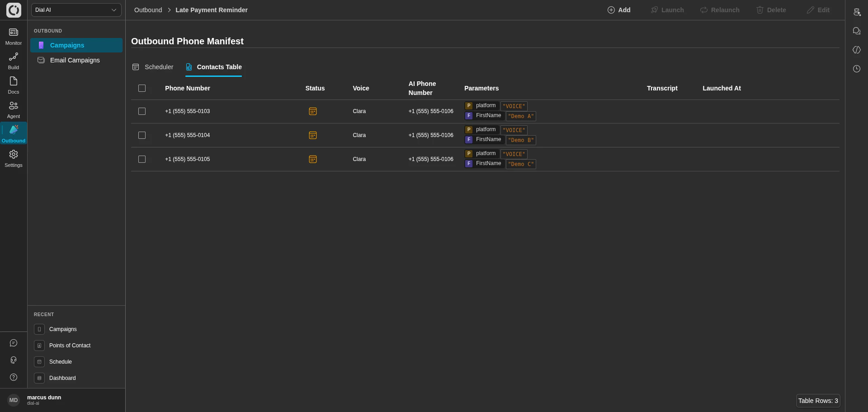
Task: Click phone number +1 (555) 555-0103
Action: 187,111
